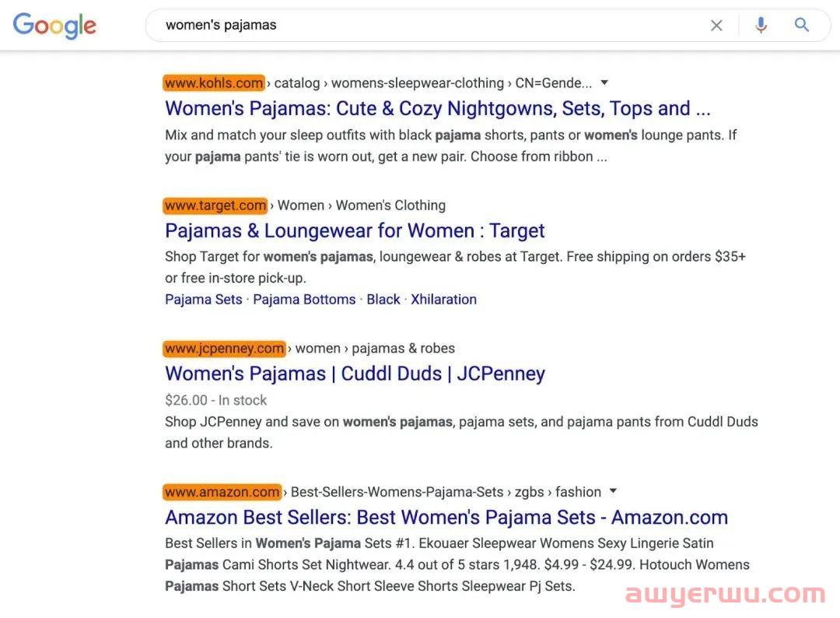Select the Pajama Bottoms sitelink
Image resolution: width=840 pixels, height=618 pixels.
304,299
